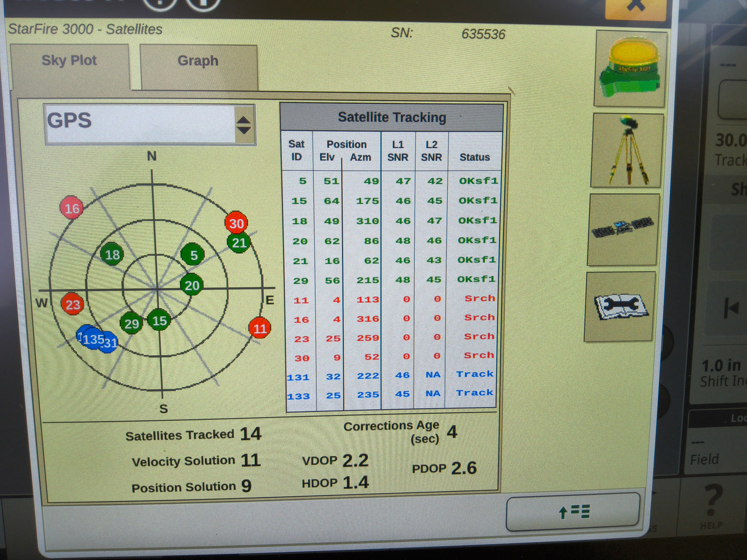The height and width of the screenshot is (560, 747).
Task: Click the GPS dropdown up-down arrows
Action: (x=243, y=125)
